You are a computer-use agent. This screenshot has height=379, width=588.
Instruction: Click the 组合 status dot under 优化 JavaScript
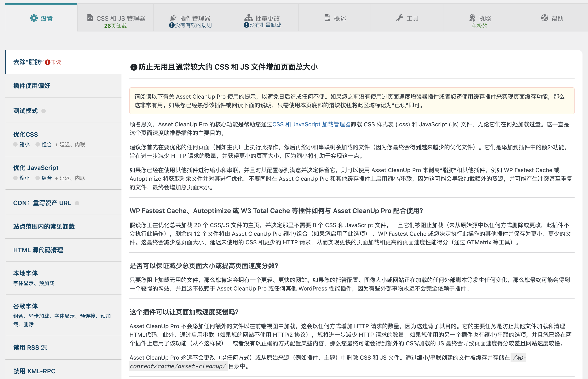pyautogui.click(x=37, y=178)
